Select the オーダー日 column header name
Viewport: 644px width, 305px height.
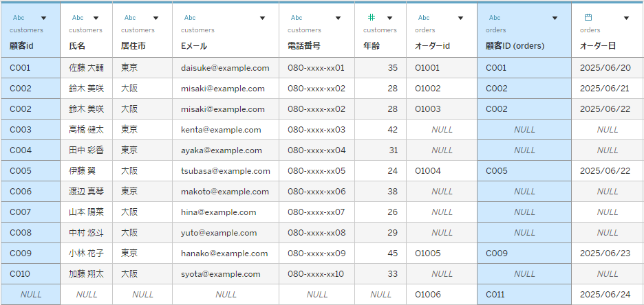click(598, 46)
